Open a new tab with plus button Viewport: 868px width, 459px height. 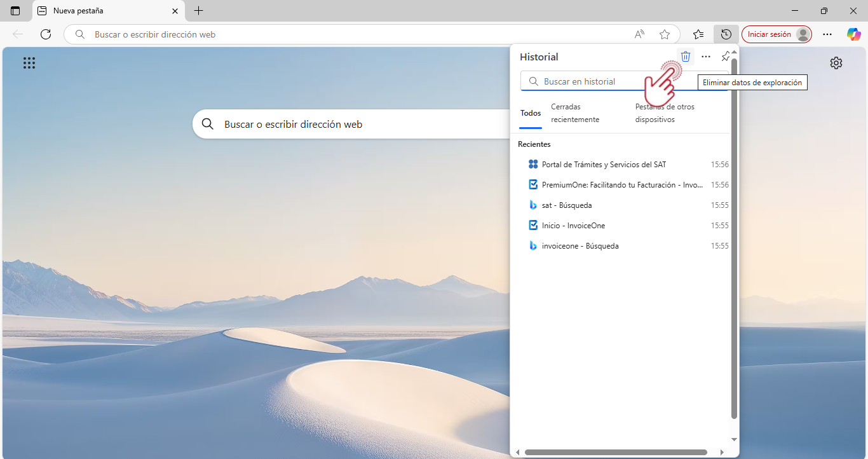coord(199,11)
